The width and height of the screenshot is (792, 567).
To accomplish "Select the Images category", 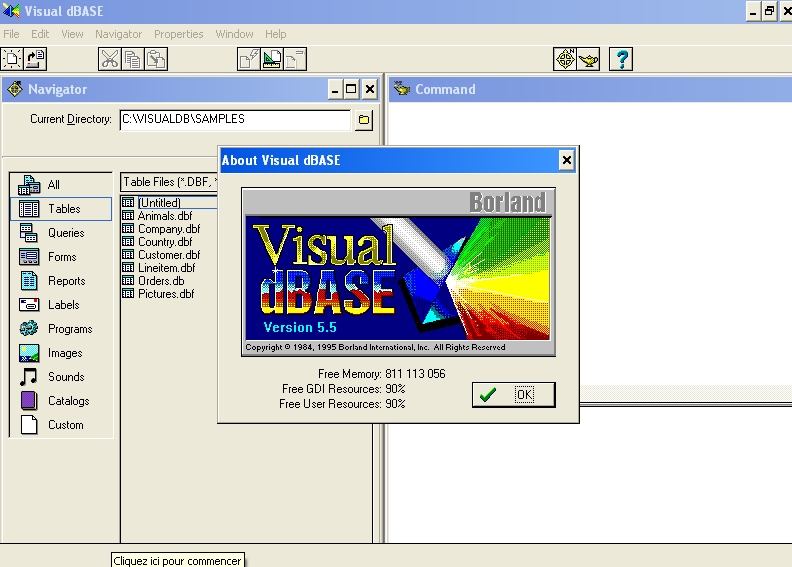I will pyautogui.click(x=61, y=352).
